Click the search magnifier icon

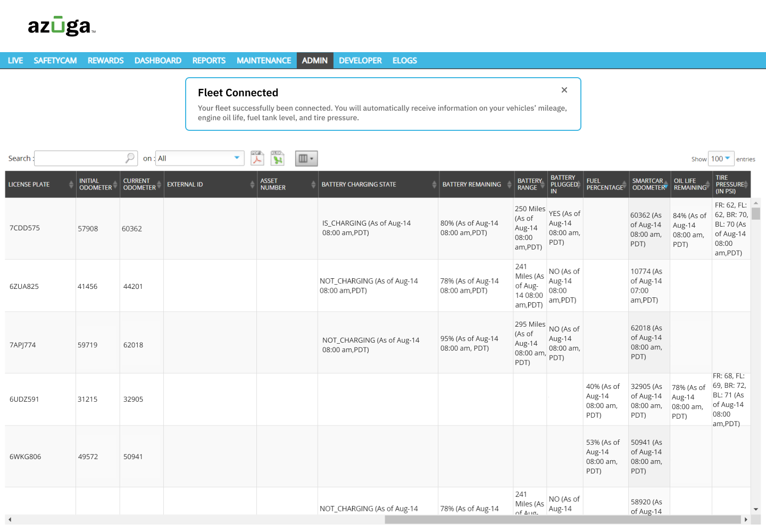pyautogui.click(x=129, y=158)
